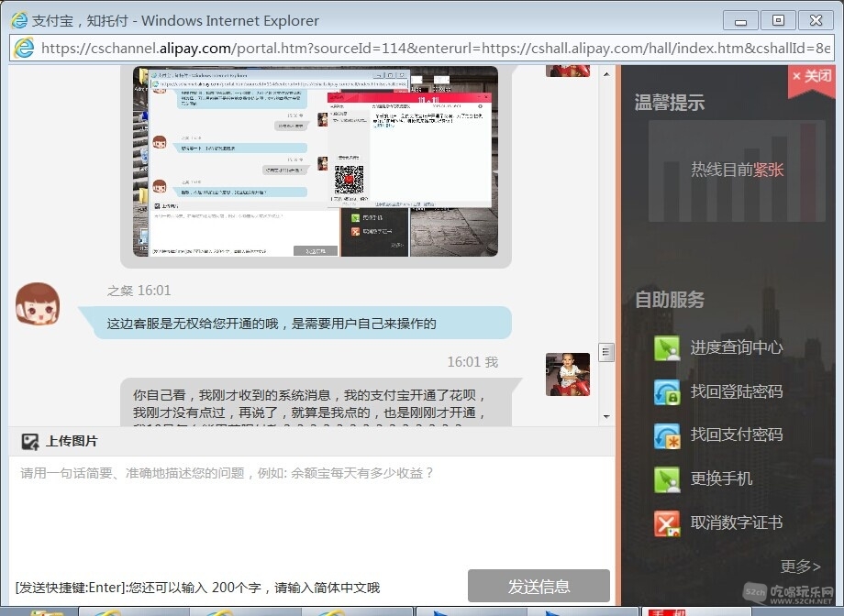
Task: Click the 更换手机 icon
Action: 667,479
